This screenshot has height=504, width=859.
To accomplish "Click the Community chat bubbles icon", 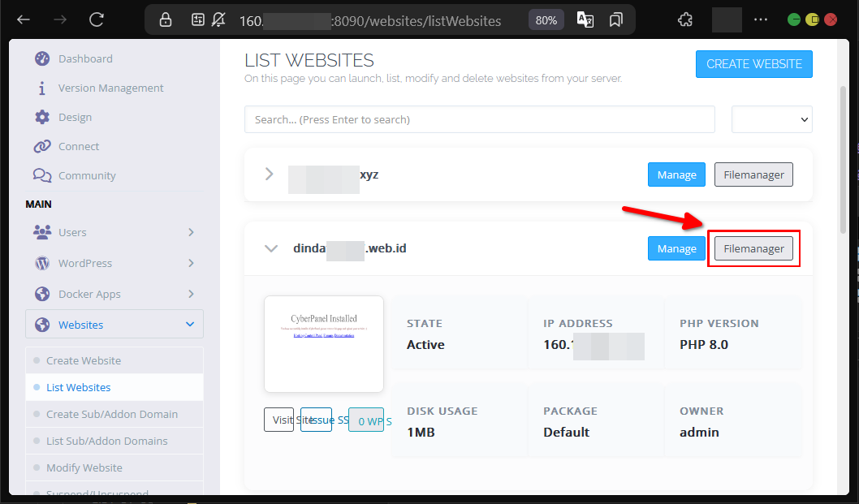I will [42, 175].
